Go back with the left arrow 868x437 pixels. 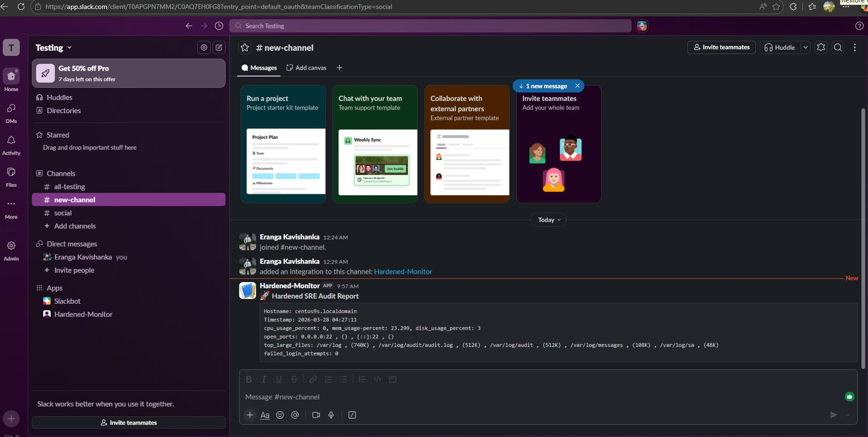point(189,26)
